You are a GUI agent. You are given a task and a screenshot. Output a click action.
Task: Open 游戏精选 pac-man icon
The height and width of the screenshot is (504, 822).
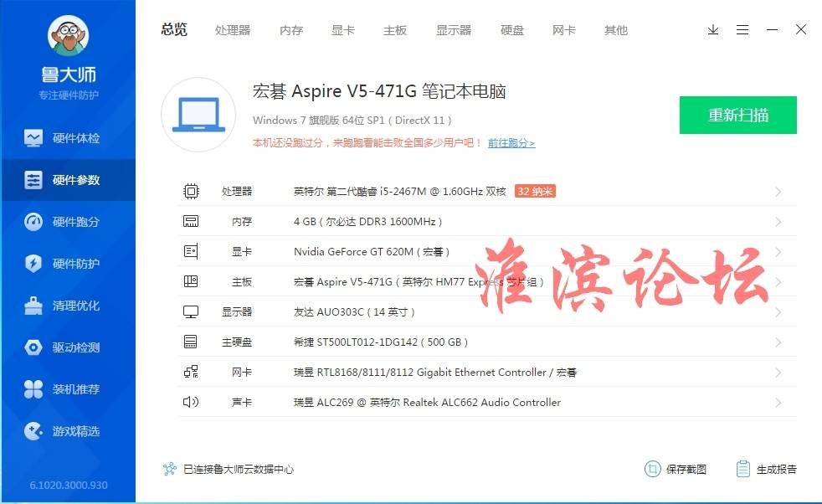click(x=33, y=431)
